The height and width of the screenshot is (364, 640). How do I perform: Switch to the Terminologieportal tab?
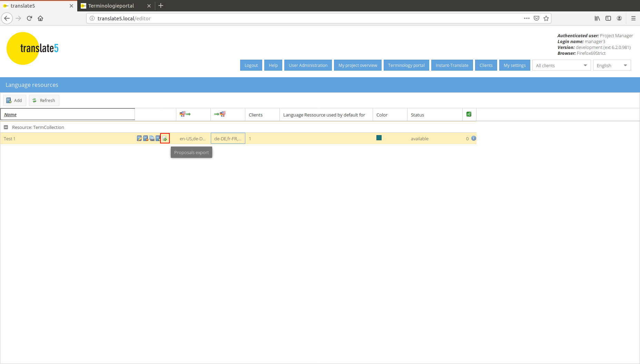(111, 6)
